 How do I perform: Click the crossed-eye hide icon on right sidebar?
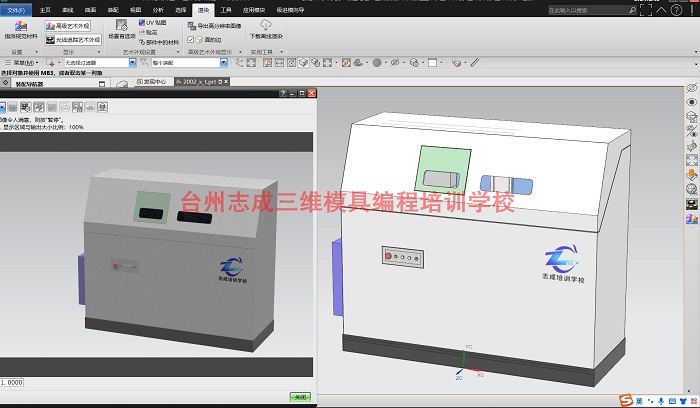pos(692,87)
